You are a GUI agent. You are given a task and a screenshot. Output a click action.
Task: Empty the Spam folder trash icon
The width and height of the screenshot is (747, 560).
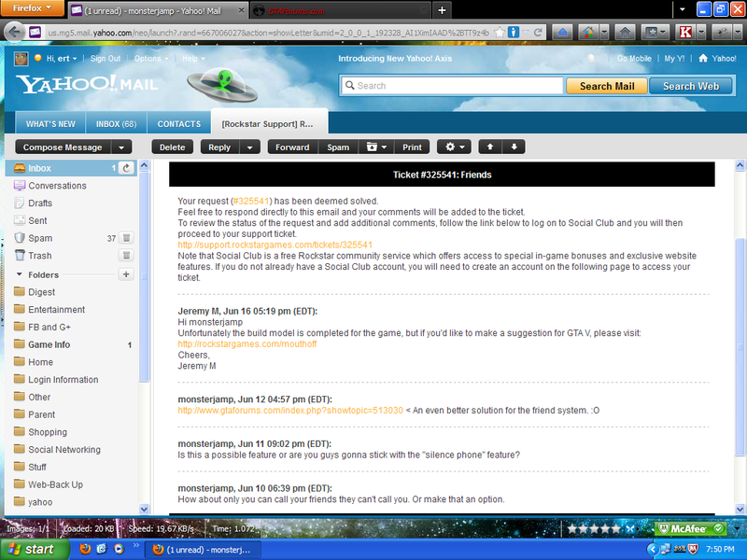(126, 238)
